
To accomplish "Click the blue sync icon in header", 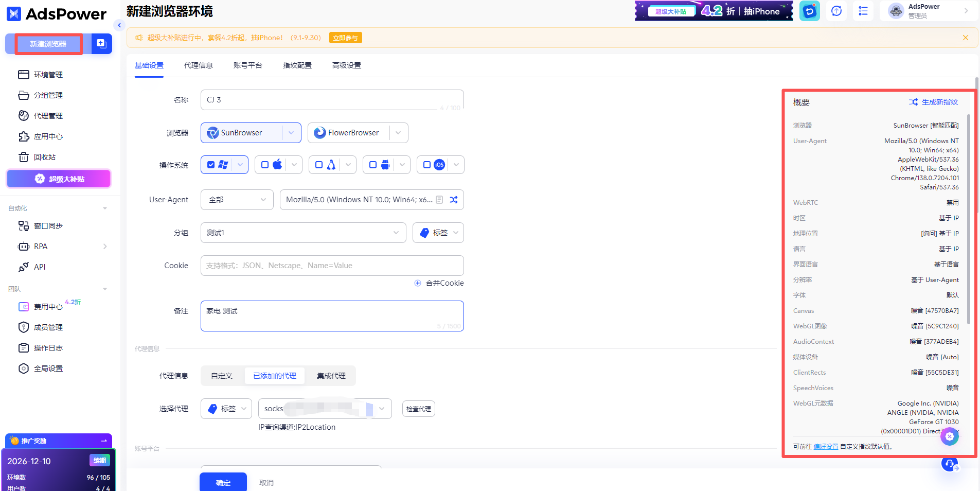I will 810,11.
